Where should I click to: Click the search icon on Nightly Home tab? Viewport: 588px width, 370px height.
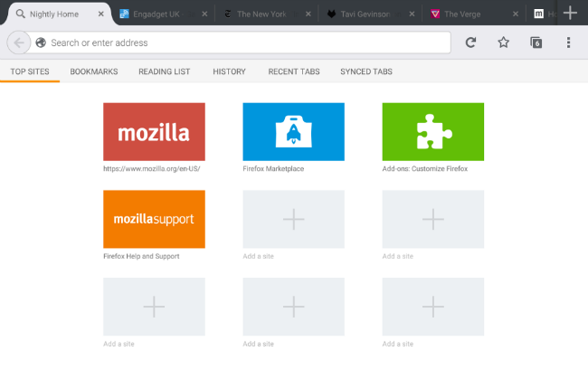coord(20,14)
